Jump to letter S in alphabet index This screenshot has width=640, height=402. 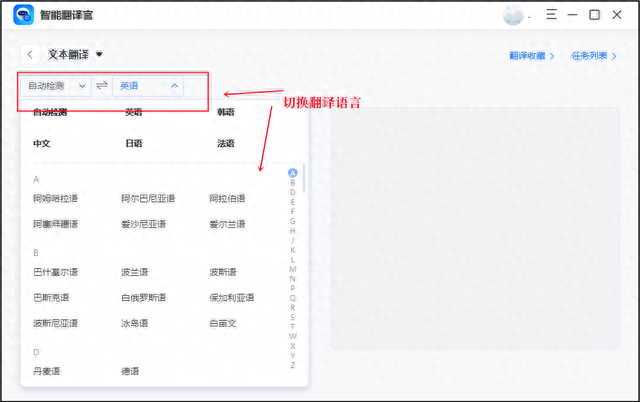pos(293,317)
